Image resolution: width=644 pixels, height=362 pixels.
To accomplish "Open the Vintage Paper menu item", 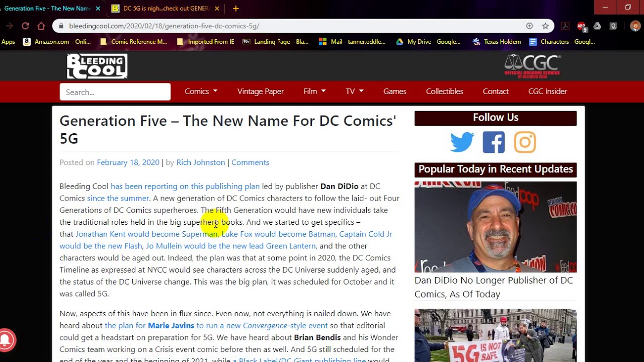I will [x=261, y=91].
